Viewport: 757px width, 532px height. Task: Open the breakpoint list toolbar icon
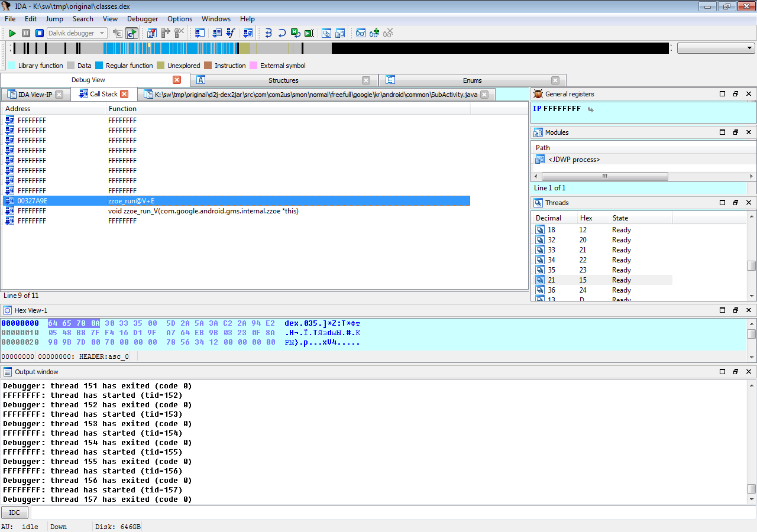point(151,33)
